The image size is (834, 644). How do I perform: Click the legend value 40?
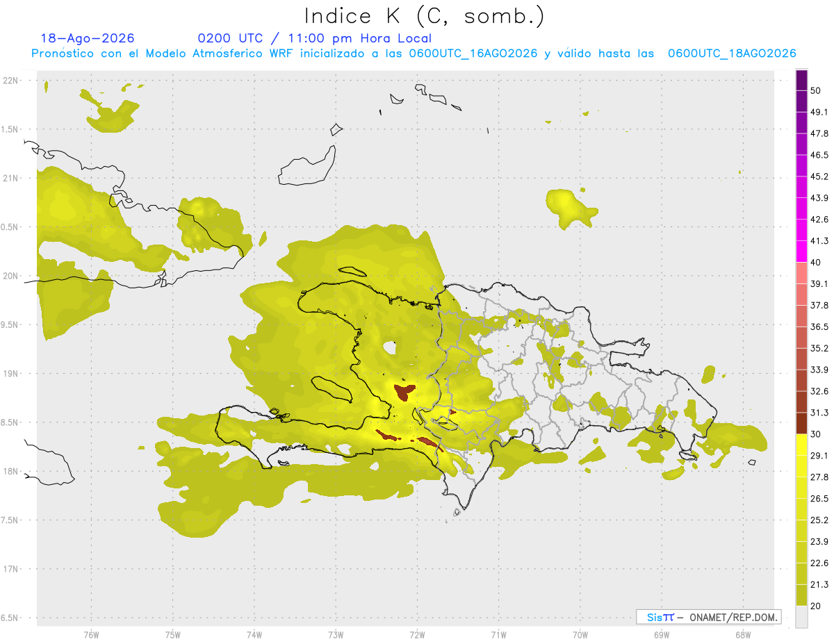coord(816,263)
